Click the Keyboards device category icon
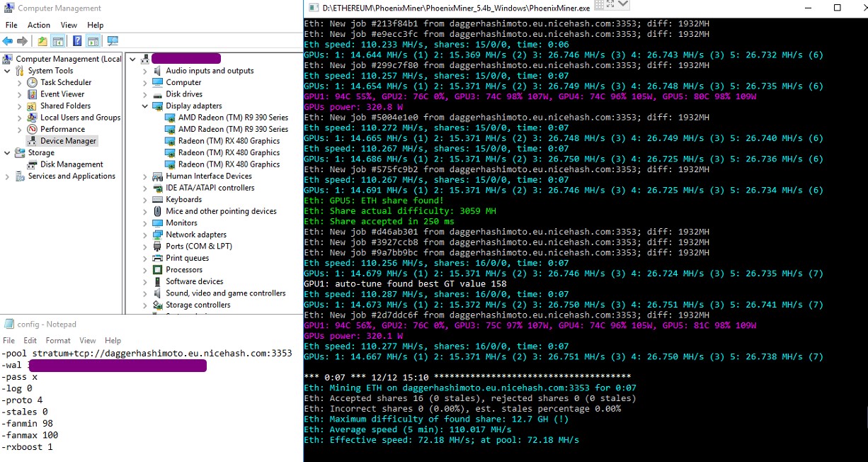Screen dimensions: 868x462 point(158,200)
